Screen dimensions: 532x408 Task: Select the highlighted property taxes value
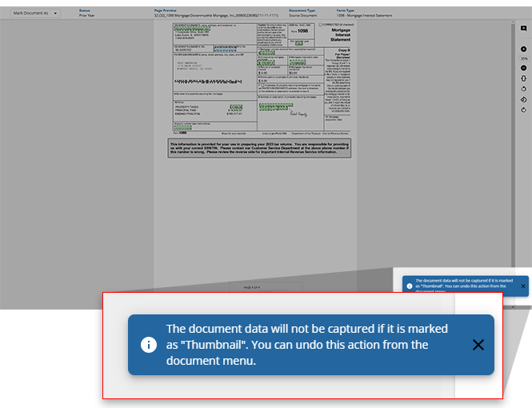point(235,106)
